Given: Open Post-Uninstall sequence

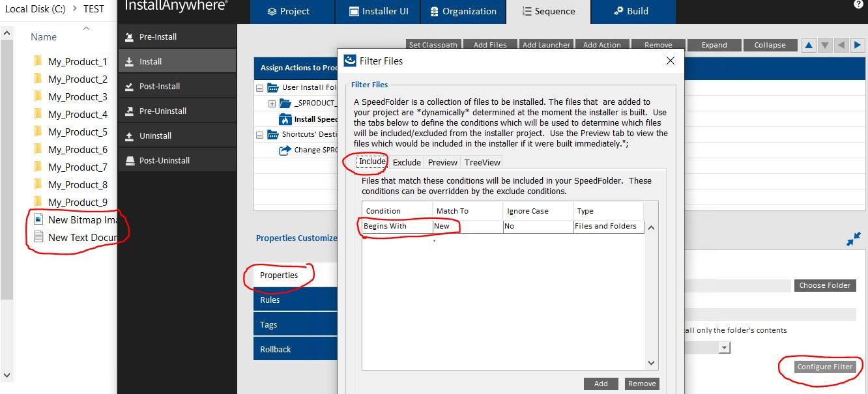Looking at the screenshot, I should pos(177,160).
